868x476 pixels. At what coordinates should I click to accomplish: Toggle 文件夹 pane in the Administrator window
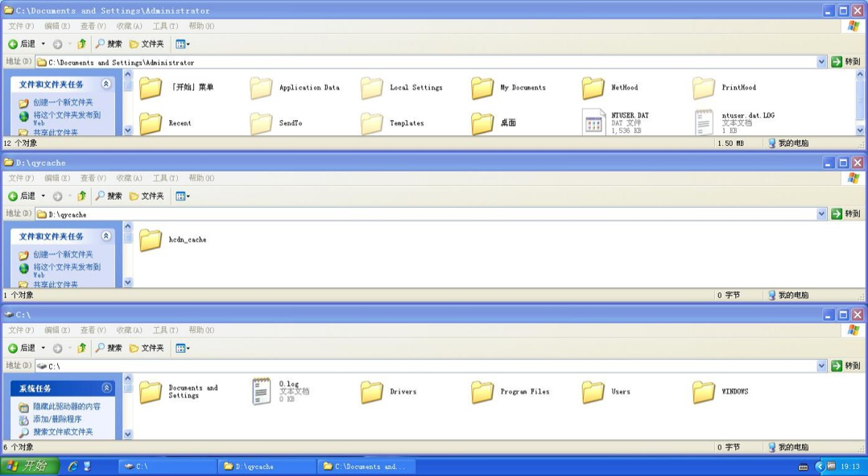point(147,44)
